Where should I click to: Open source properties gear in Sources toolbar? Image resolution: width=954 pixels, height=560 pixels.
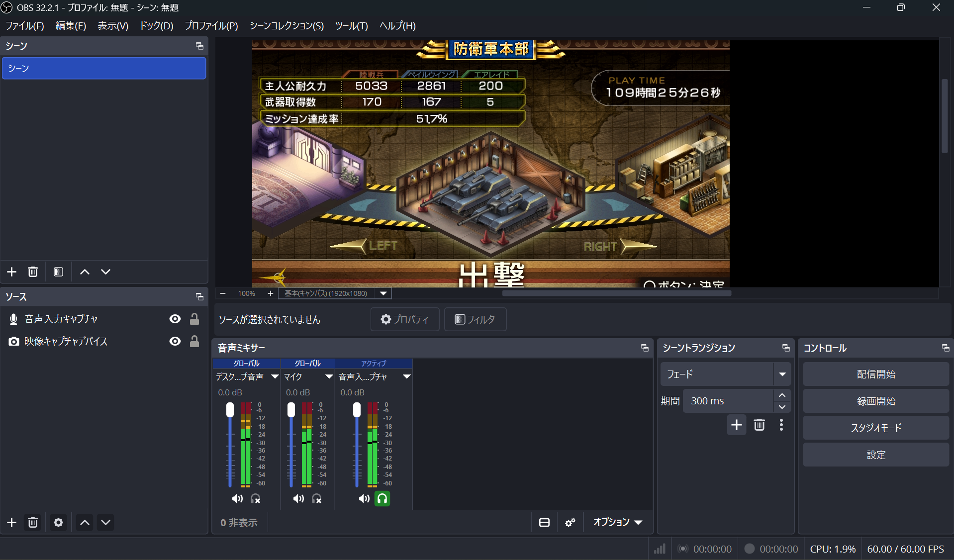[58, 522]
